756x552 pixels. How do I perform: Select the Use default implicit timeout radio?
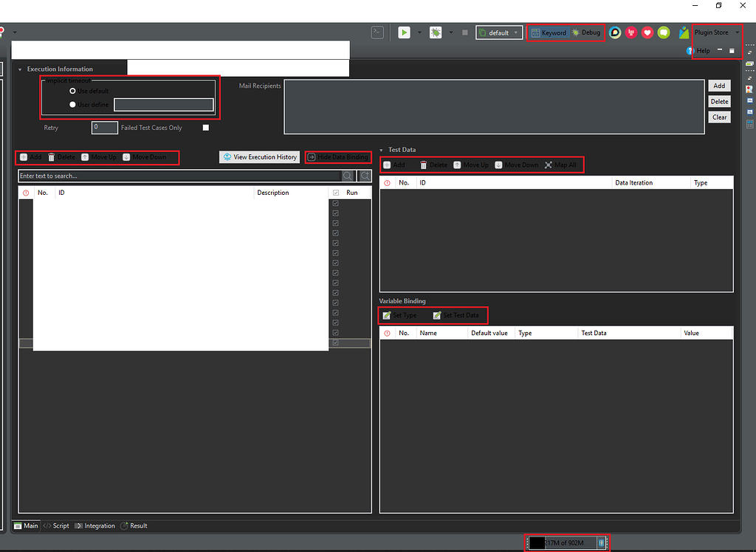coord(72,91)
